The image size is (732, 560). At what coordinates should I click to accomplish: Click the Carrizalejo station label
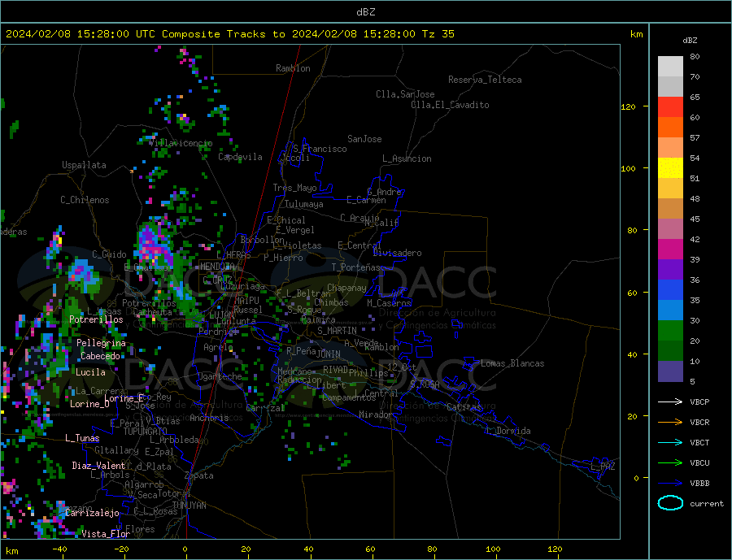[x=92, y=513]
